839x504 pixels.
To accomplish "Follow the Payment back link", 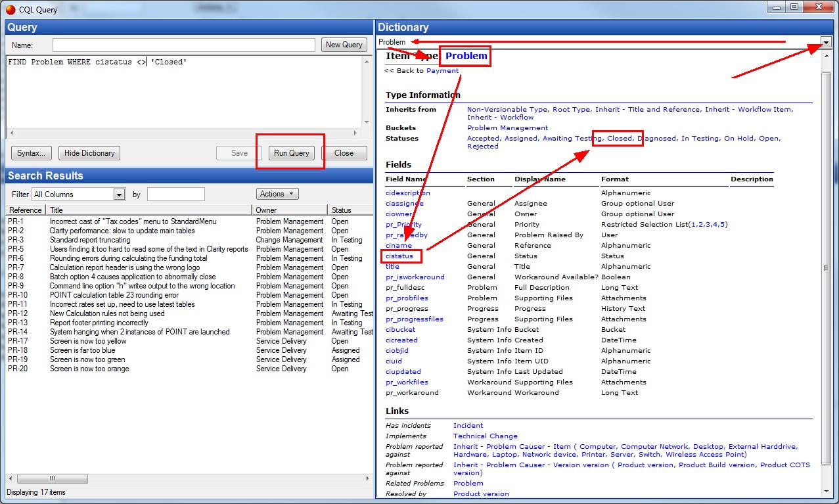I will coord(442,71).
